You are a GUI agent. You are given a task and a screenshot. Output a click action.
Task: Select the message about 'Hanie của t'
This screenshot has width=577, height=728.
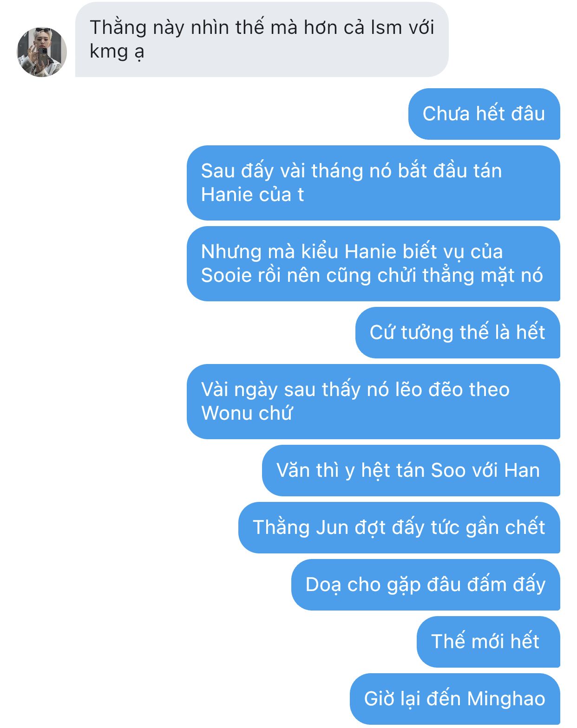click(374, 183)
